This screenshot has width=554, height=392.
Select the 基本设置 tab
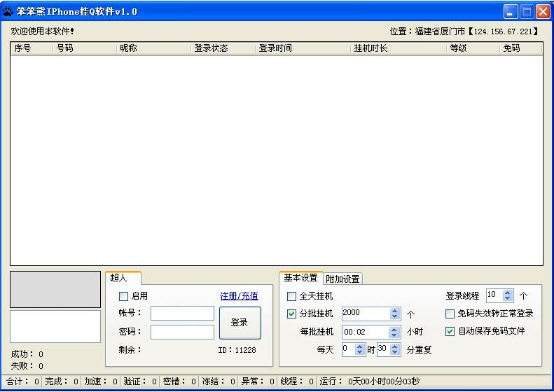[x=300, y=278]
